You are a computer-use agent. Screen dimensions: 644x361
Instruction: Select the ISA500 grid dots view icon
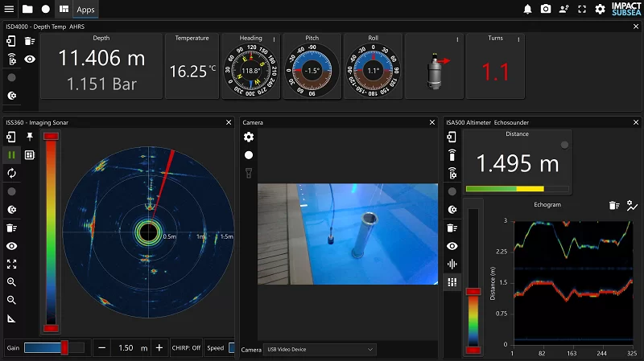pos(452,282)
